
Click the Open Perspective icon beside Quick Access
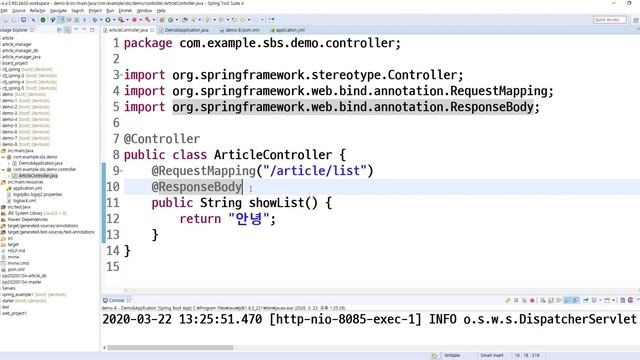click(x=636, y=20)
